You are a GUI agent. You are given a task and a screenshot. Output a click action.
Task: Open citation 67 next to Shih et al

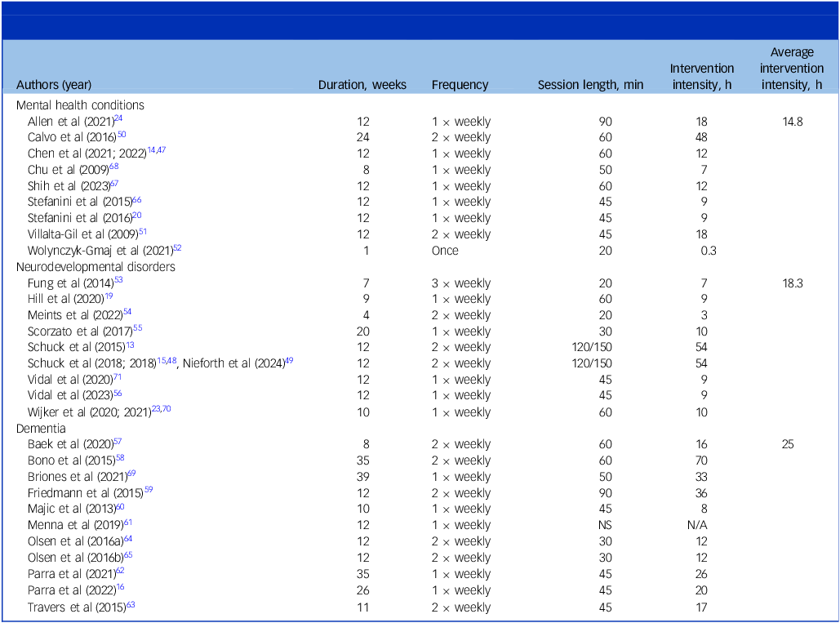point(115,184)
